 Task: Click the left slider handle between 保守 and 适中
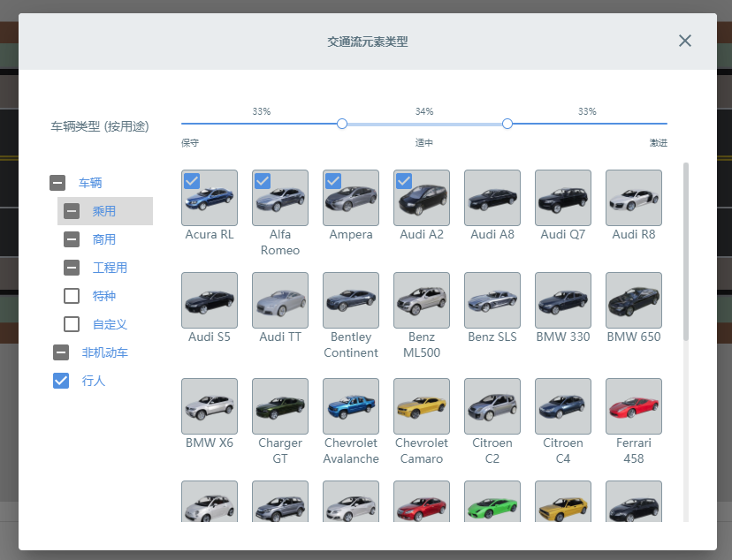tap(342, 124)
